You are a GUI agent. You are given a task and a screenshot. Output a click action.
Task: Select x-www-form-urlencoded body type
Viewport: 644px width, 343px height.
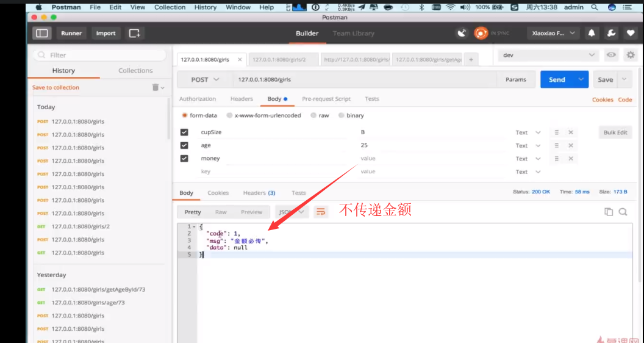[229, 115]
